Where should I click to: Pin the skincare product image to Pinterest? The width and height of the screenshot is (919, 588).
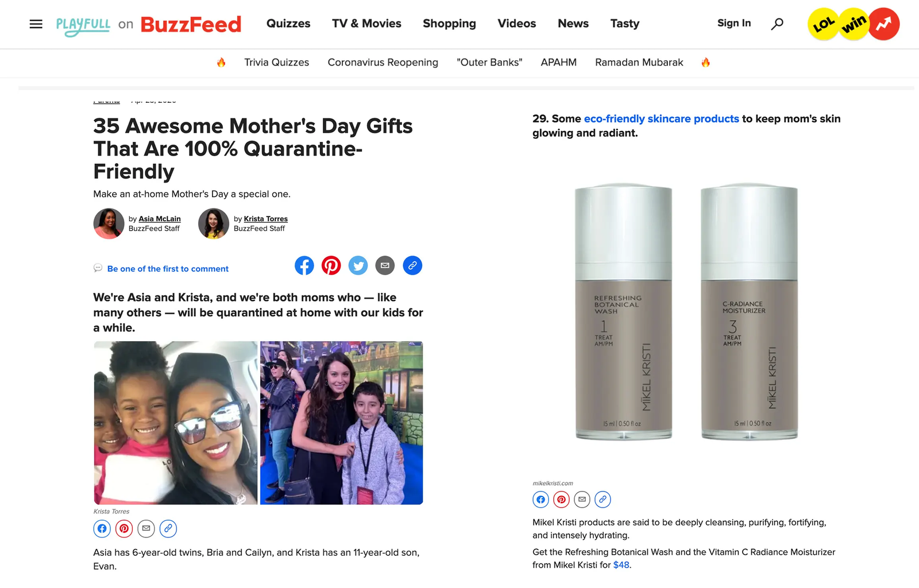(561, 500)
